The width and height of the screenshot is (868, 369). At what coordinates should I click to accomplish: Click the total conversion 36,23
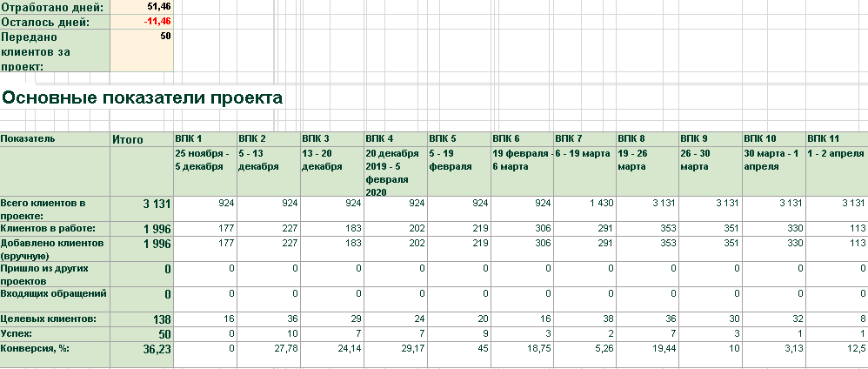(x=142, y=354)
